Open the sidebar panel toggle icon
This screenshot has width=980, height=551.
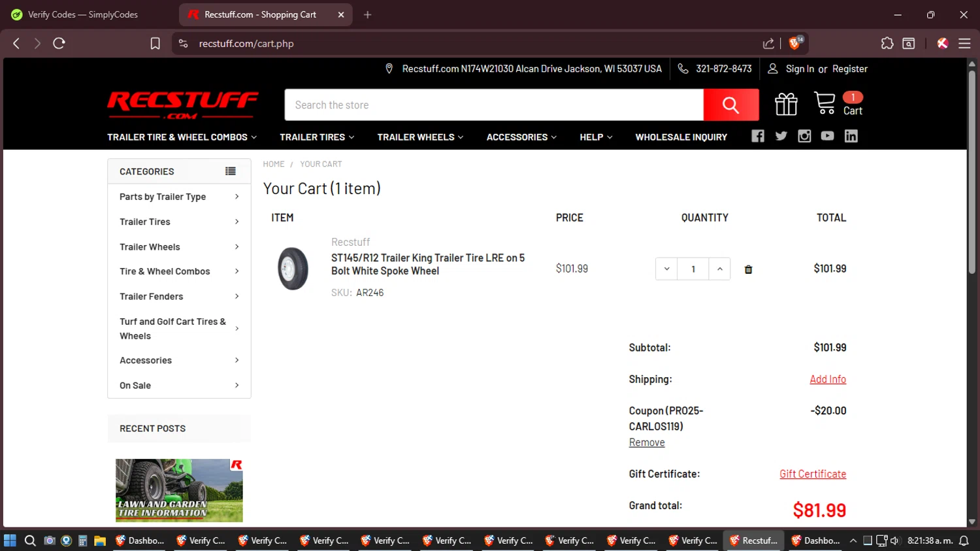(x=909, y=43)
